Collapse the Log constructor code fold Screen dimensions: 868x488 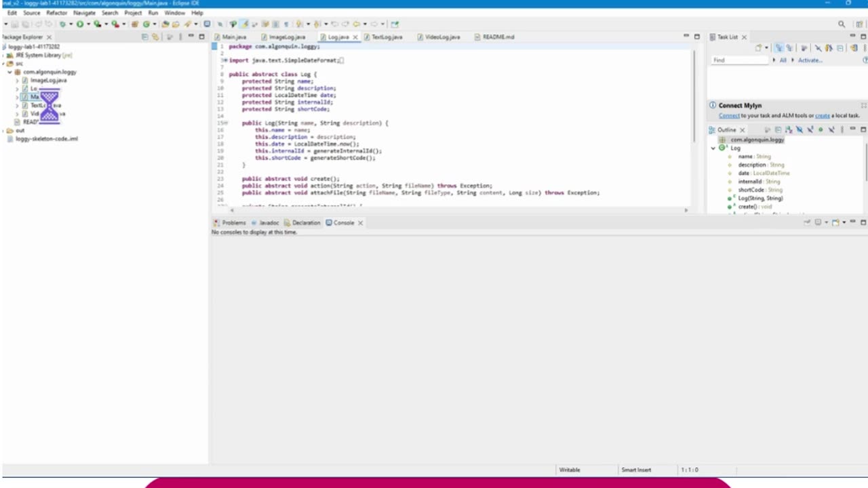[226, 123]
